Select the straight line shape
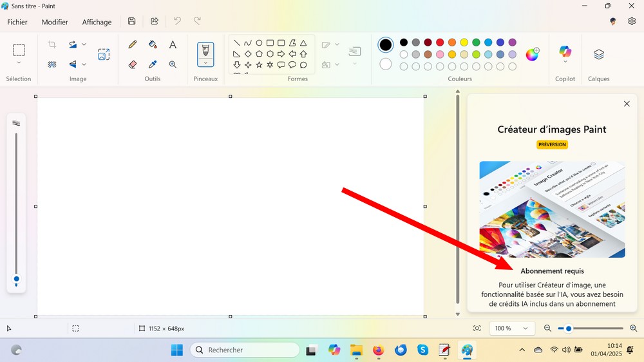Screen dimensions: 644x362 coord(236,43)
